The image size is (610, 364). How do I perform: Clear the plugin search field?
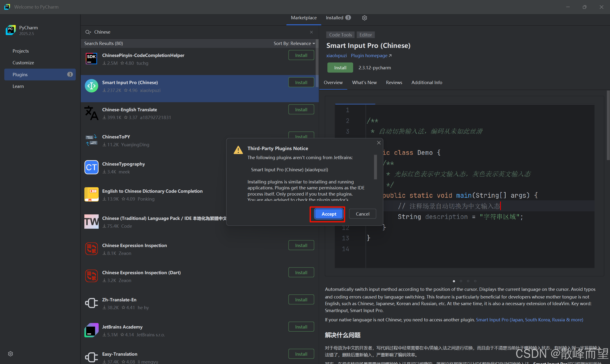tap(311, 32)
